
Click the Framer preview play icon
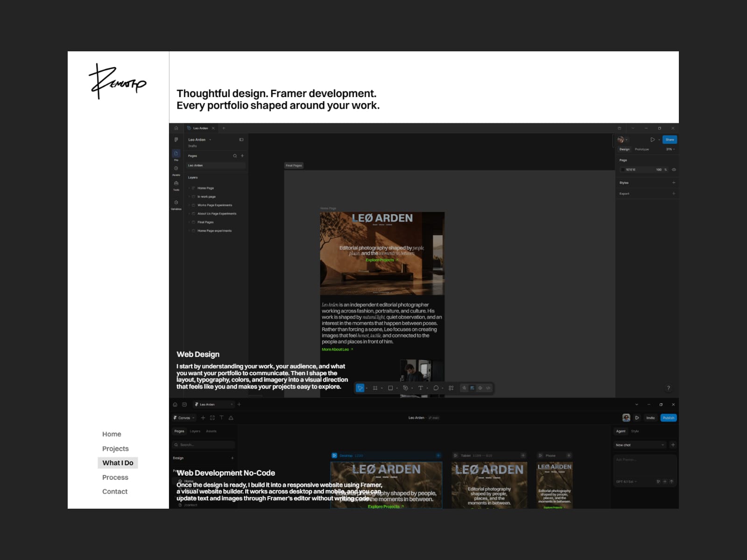(637, 418)
